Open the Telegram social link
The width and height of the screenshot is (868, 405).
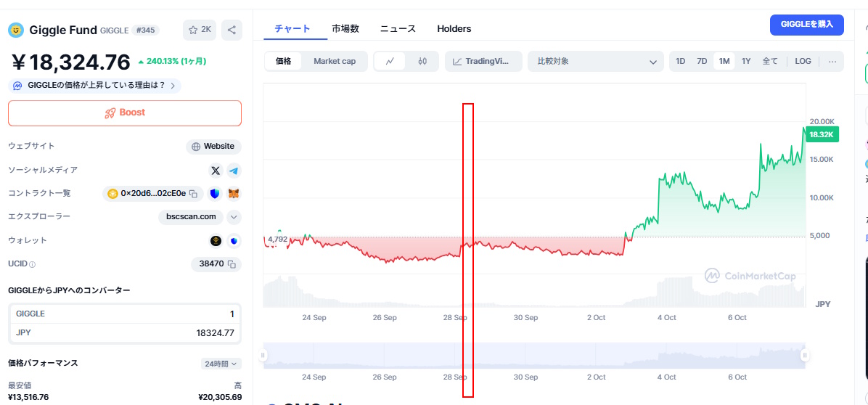tap(234, 171)
